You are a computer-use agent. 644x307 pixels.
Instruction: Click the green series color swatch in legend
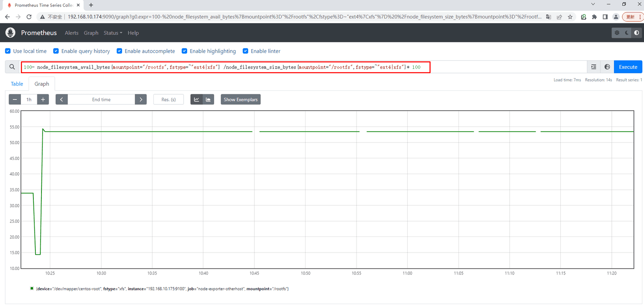coord(32,288)
